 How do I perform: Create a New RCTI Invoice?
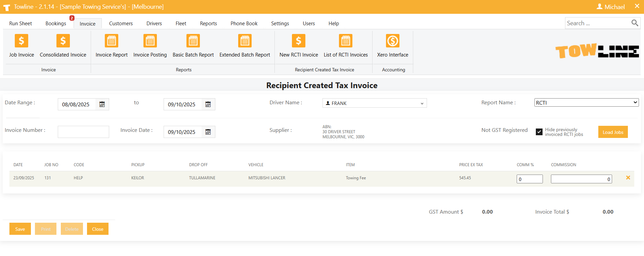coord(299,46)
